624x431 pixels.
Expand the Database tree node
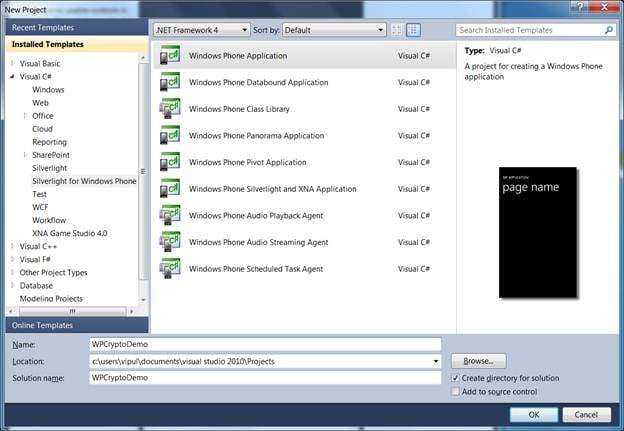pos(13,285)
